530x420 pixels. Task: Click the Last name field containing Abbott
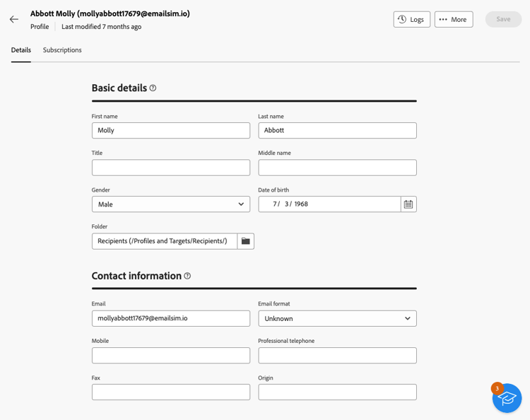pos(337,131)
